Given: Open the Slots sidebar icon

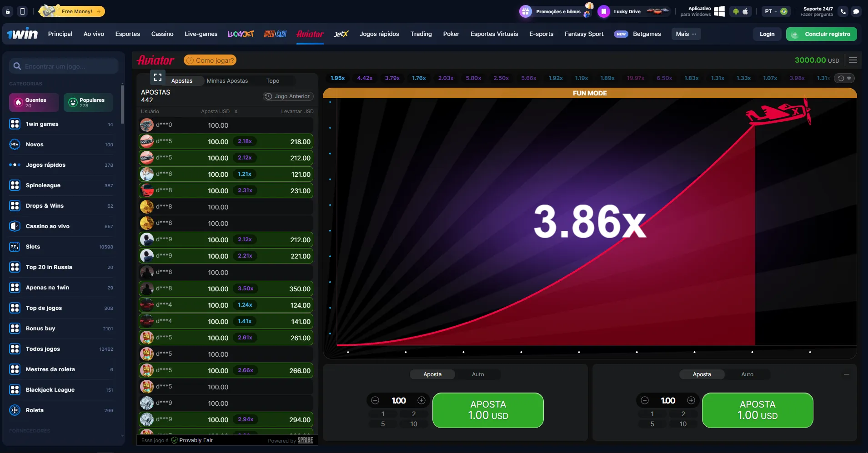Looking at the screenshot, I should pyautogui.click(x=15, y=247).
